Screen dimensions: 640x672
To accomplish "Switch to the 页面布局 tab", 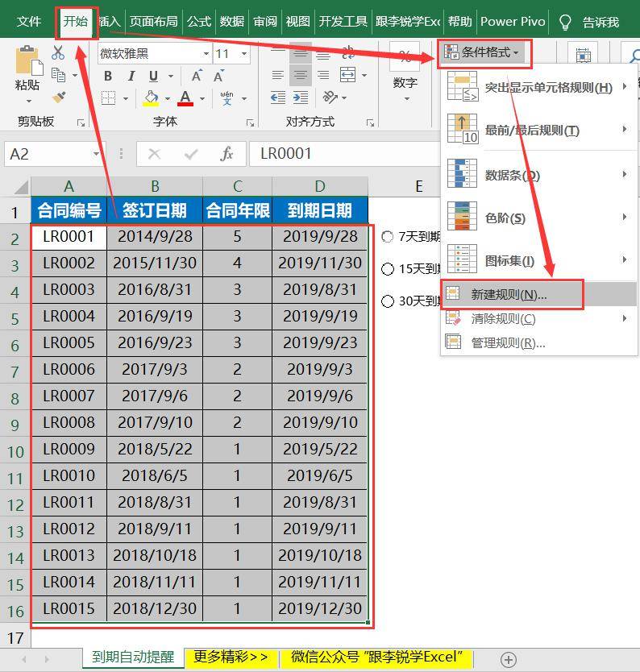I will pyautogui.click(x=153, y=22).
